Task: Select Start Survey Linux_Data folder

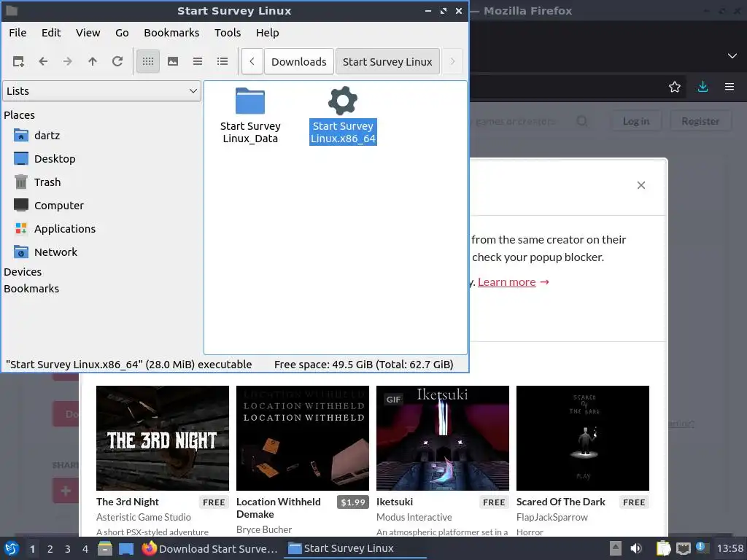Action: pyautogui.click(x=250, y=116)
